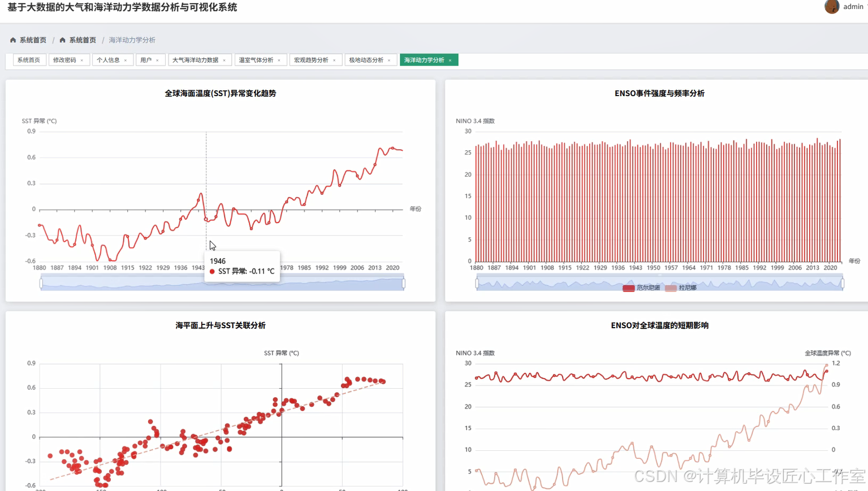Close the 极地动态分析 tab
The image size is (868, 491).
(x=389, y=60)
